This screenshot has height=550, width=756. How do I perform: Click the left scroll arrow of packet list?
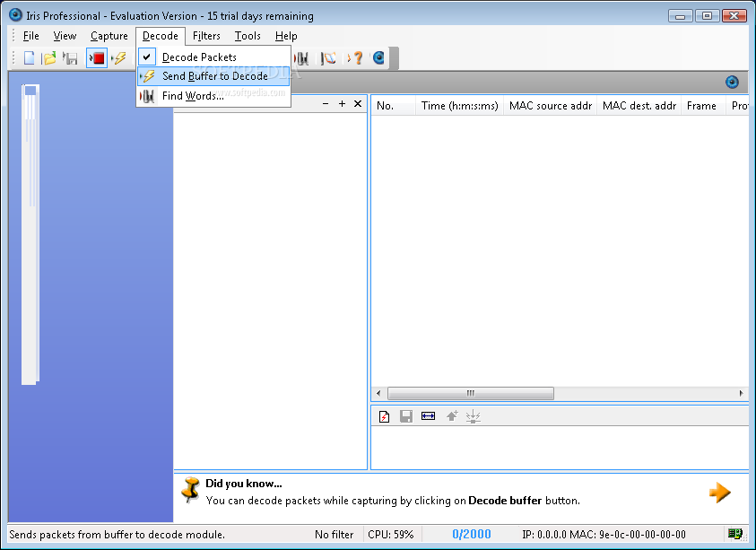(x=378, y=393)
